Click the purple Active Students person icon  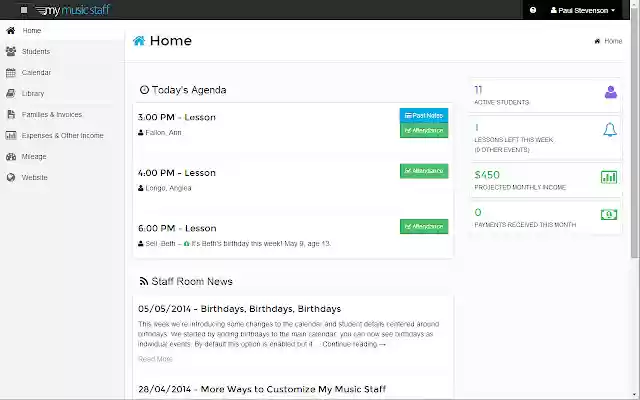[611, 93]
